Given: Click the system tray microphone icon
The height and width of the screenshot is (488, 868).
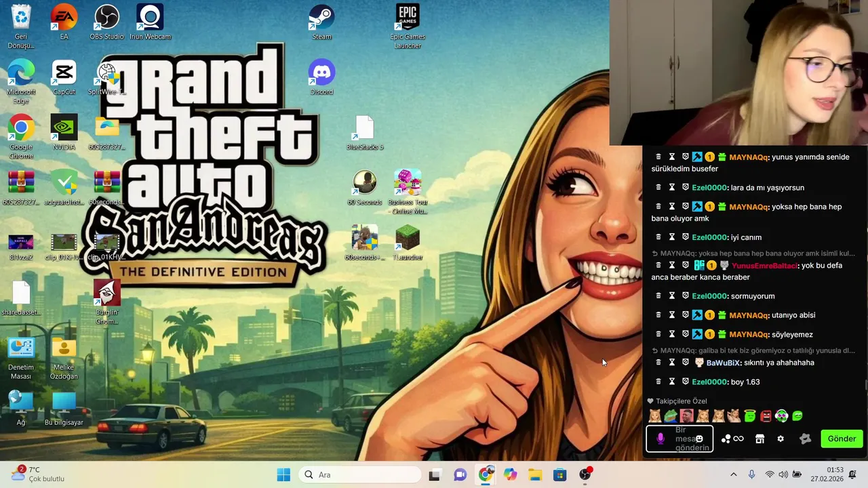Looking at the screenshot, I should [x=751, y=474].
